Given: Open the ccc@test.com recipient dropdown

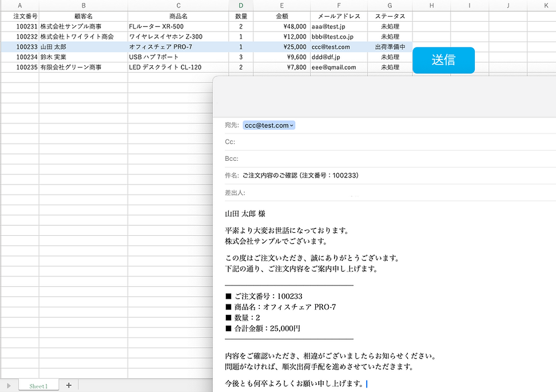Looking at the screenshot, I should [292, 125].
